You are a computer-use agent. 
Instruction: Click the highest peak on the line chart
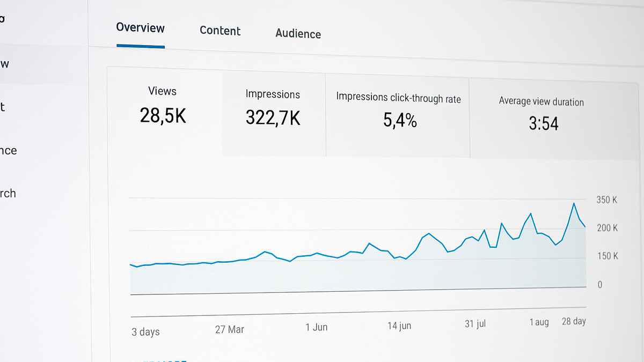tap(574, 203)
